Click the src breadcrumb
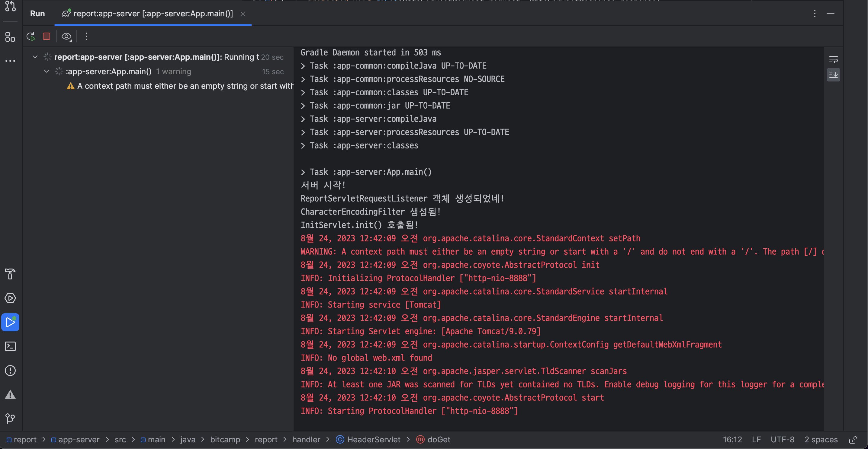868x449 pixels. 120,440
